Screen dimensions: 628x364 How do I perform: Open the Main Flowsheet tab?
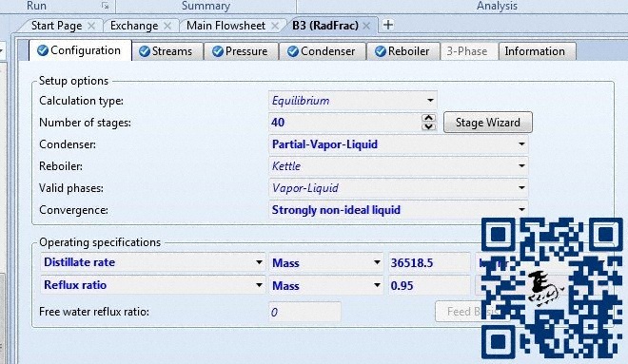(226, 26)
